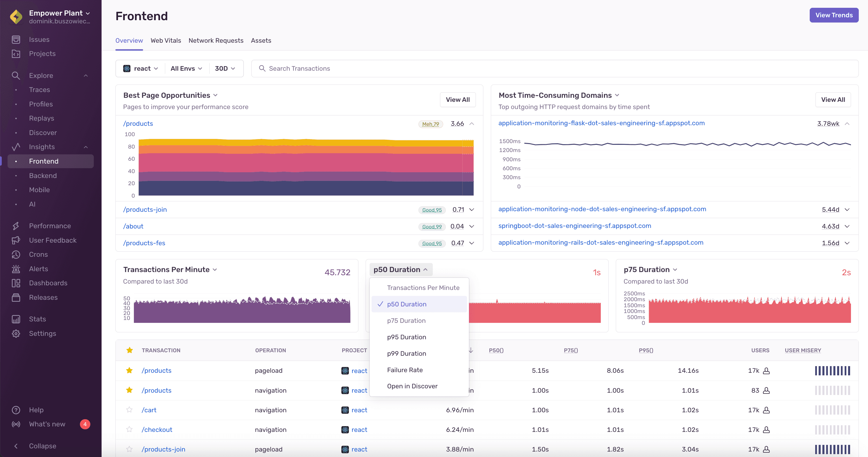Click the Stats icon in sidebar
This screenshot has height=457, width=868.
(x=16, y=319)
